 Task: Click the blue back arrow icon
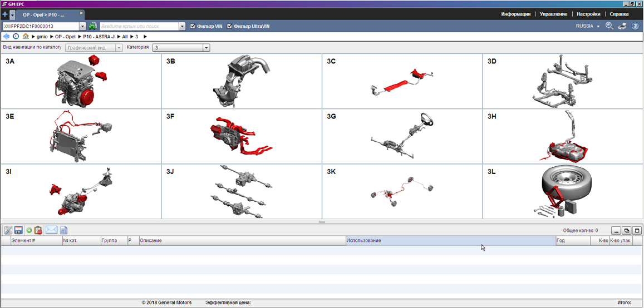(x=7, y=37)
